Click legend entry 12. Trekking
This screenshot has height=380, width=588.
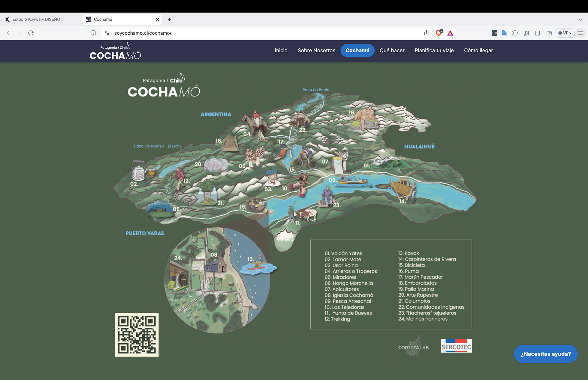[337, 319]
